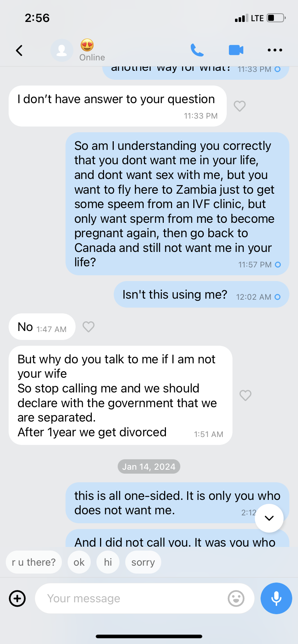
Task: Start a voice call with the phone icon
Action: 197,50
